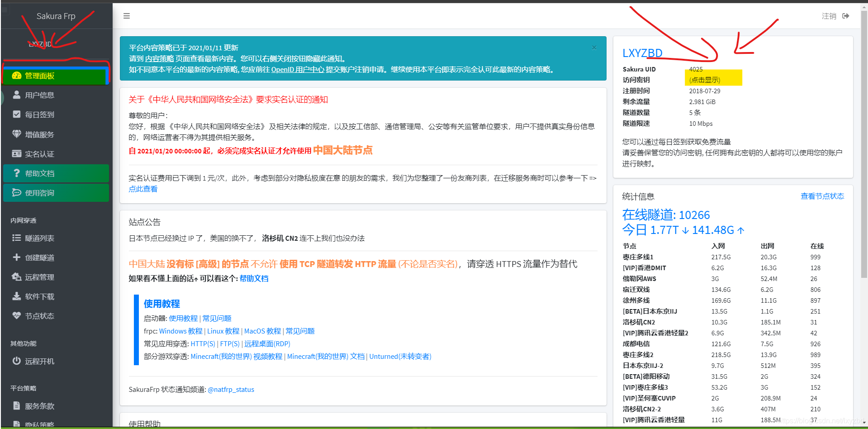Screen dimensions: 868x429
Task: Open the 增值服务 gift icon
Action: click(17, 134)
